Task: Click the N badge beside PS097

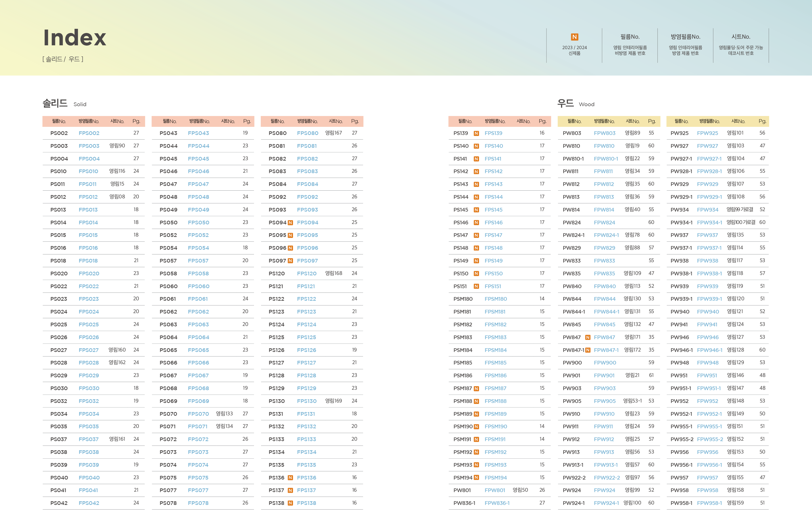Action: [x=290, y=261]
